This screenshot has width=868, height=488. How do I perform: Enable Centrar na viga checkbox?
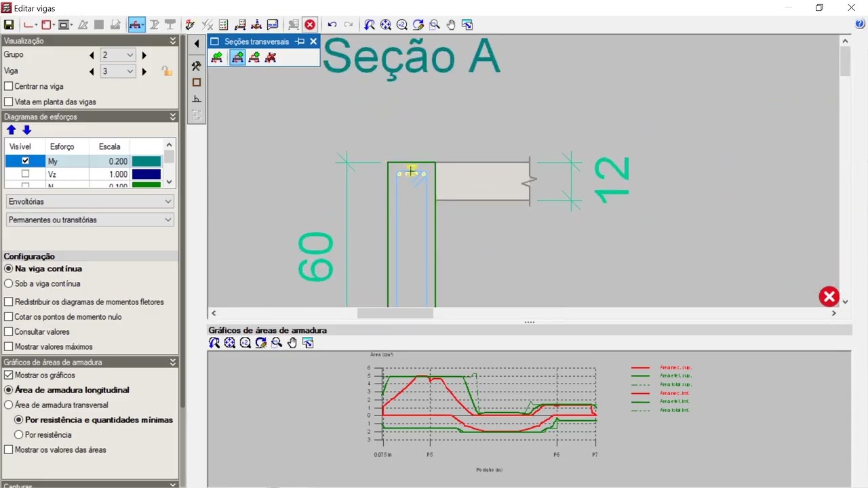tap(9, 87)
